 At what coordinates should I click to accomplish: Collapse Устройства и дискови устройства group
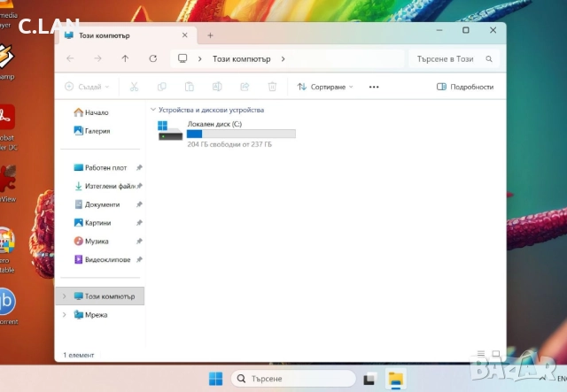152,110
